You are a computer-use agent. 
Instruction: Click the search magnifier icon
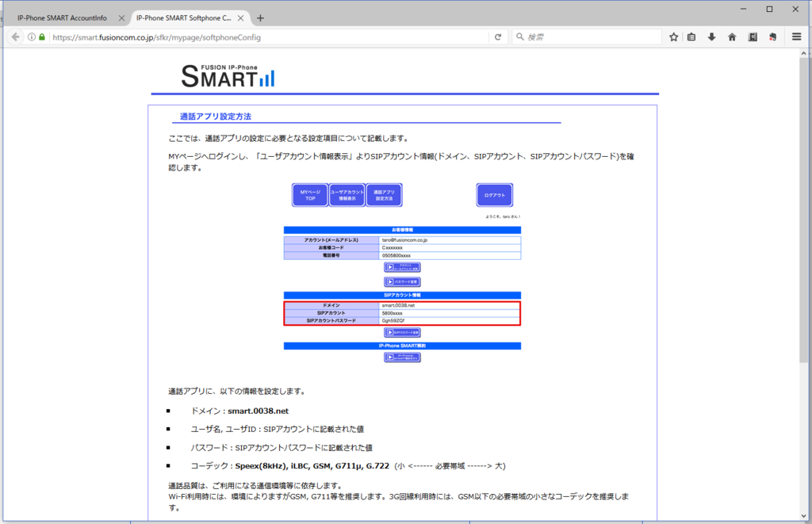520,36
